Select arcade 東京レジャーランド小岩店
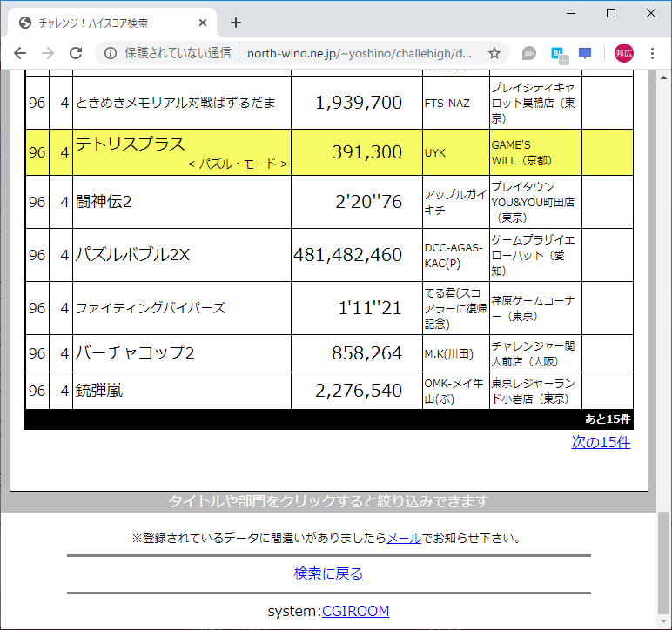The width and height of the screenshot is (672, 630). tap(533, 391)
